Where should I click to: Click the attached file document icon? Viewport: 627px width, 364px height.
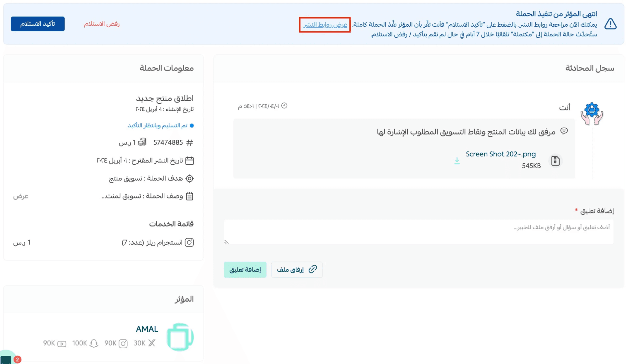click(x=555, y=161)
